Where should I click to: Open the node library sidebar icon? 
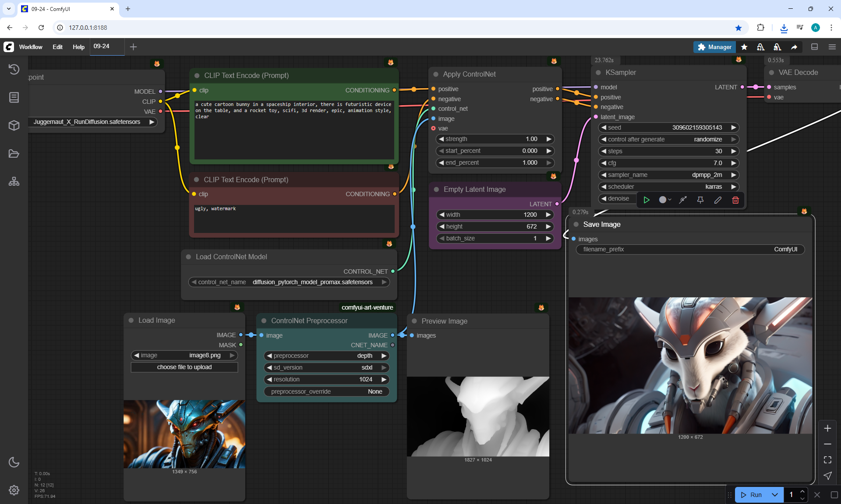point(14,97)
